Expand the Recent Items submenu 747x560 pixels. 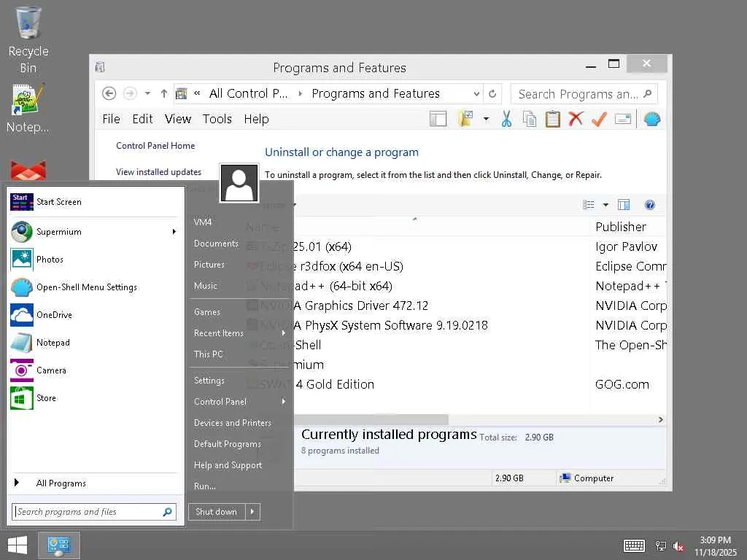pos(284,332)
